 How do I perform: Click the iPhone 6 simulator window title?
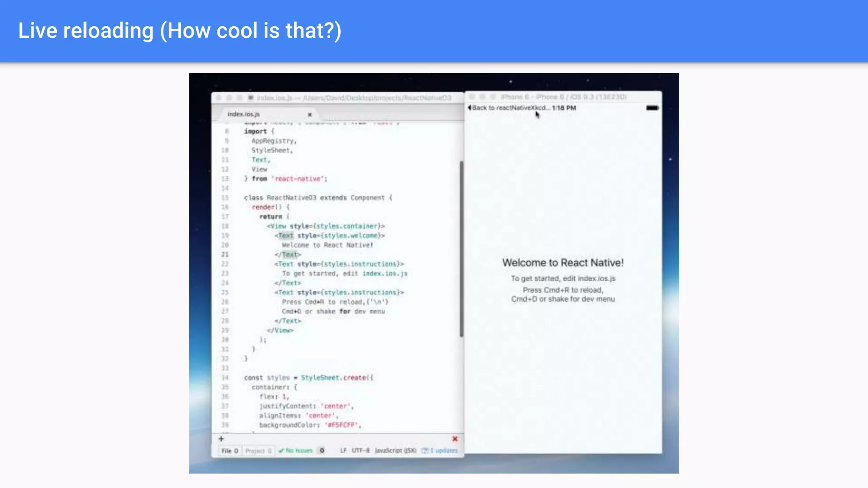(x=563, y=97)
